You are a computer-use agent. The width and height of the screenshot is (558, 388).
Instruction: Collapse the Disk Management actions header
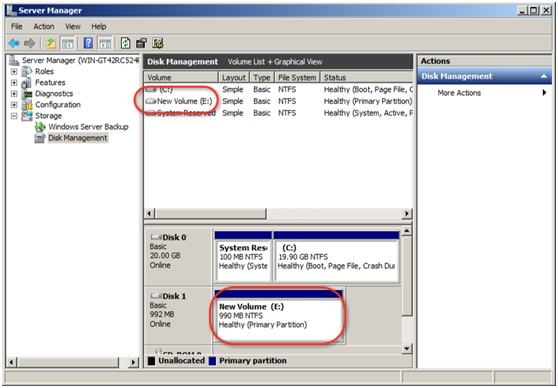pyautogui.click(x=543, y=76)
